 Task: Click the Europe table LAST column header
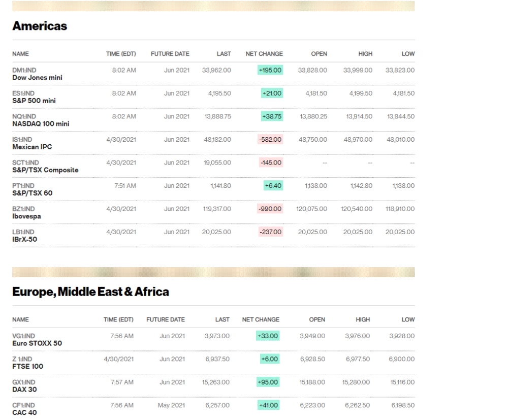pos(223,319)
